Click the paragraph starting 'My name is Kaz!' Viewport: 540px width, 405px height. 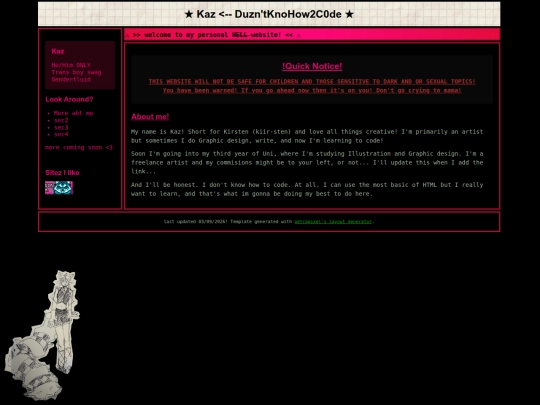pos(307,136)
